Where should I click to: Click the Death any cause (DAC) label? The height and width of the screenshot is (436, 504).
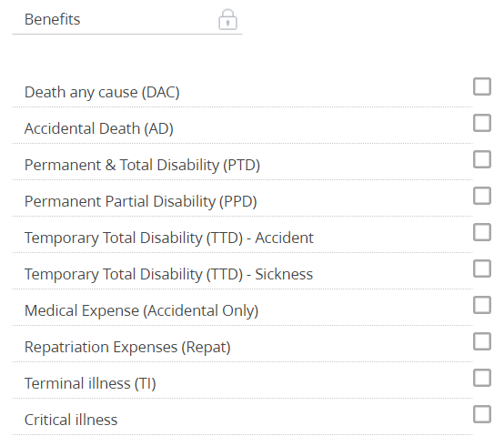(x=102, y=92)
